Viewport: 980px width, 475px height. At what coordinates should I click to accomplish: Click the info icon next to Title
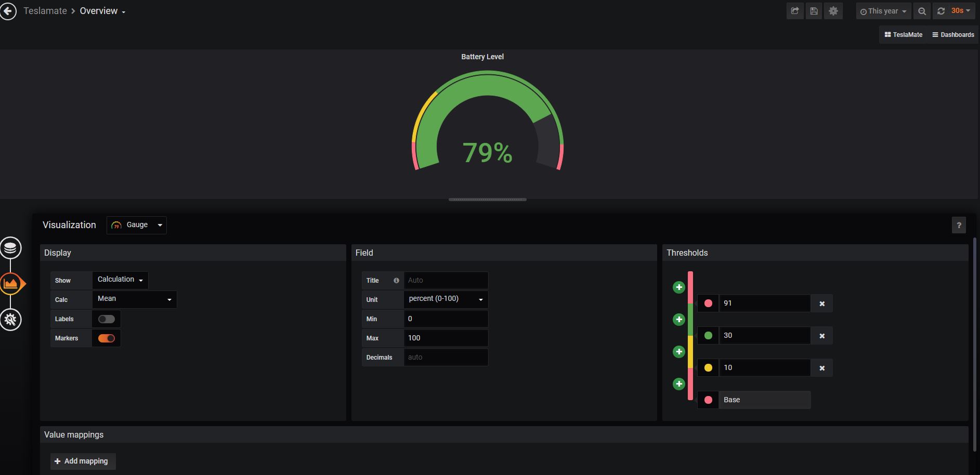click(x=396, y=281)
